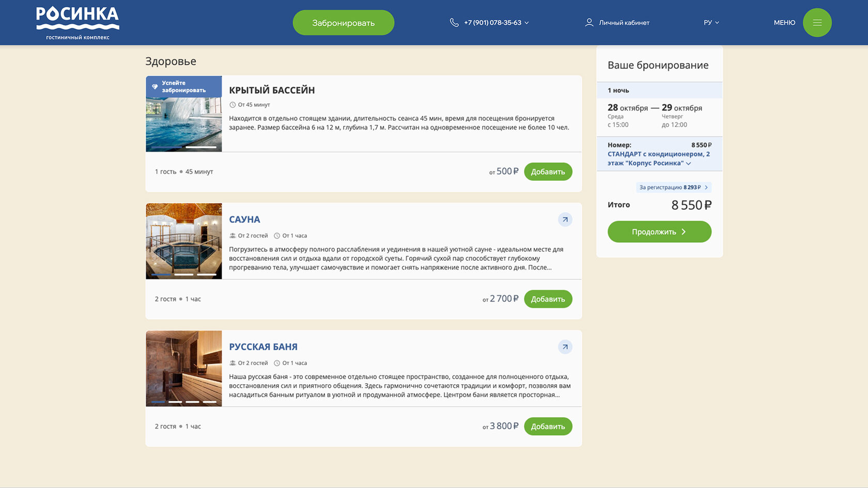
Task: Click the Продолжить button
Action: (x=659, y=232)
